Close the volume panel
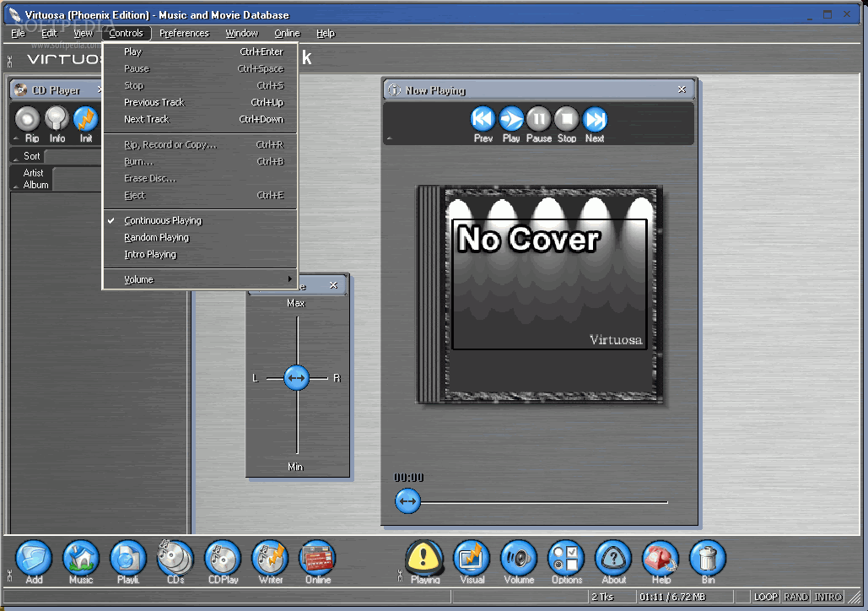 [333, 285]
